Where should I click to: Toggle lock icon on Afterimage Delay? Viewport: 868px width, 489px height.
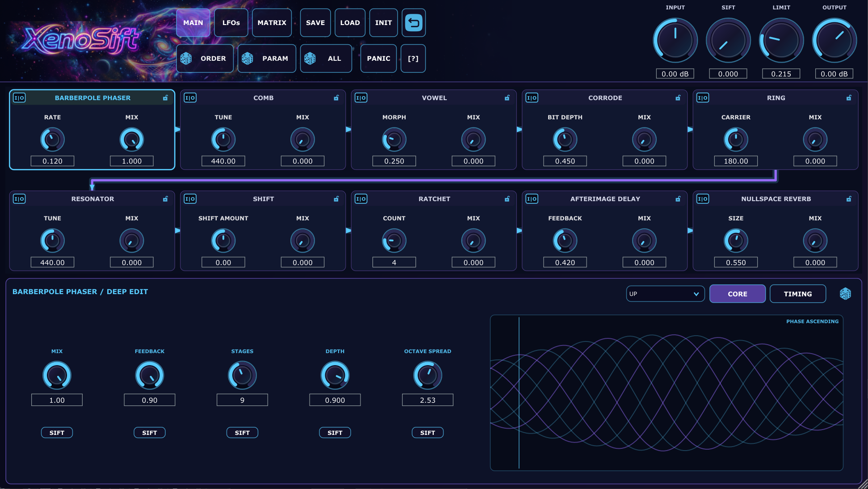[x=678, y=199]
